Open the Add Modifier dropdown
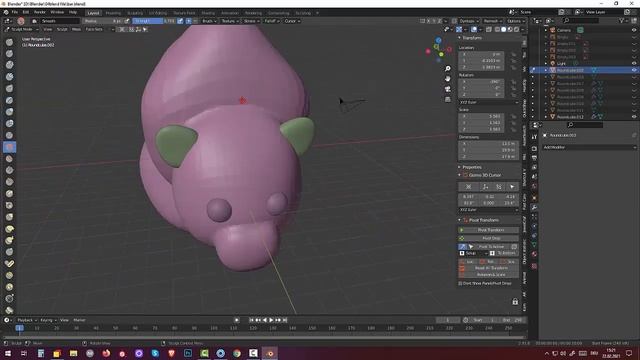The image size is (640, 360). tap(589, 147)
